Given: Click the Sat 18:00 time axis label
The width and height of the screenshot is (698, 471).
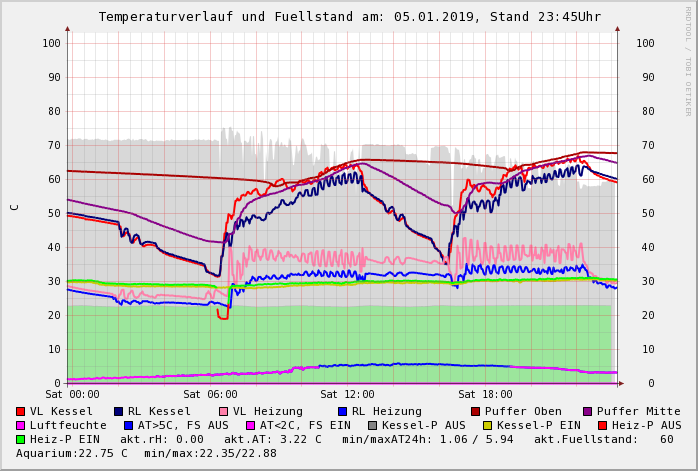Looking at the screenshot, I should tap(485, 395).
